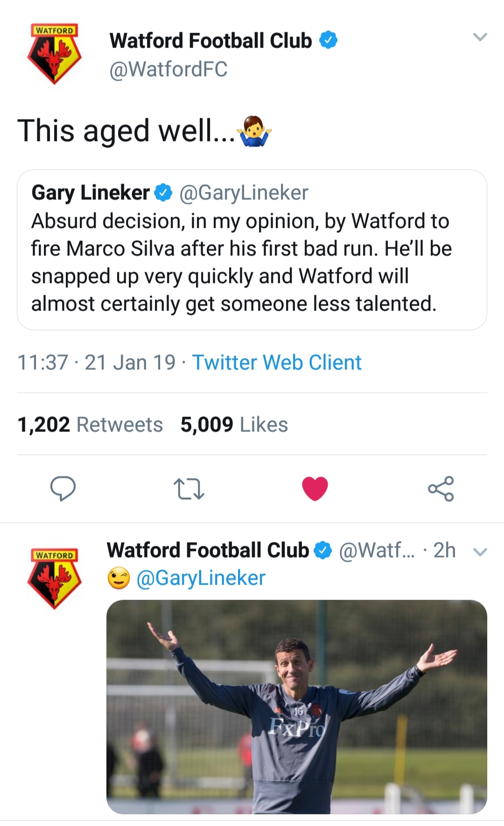Open reply tweet options chevron
Screen dimensions: 504x826
(x=480, y=552)
